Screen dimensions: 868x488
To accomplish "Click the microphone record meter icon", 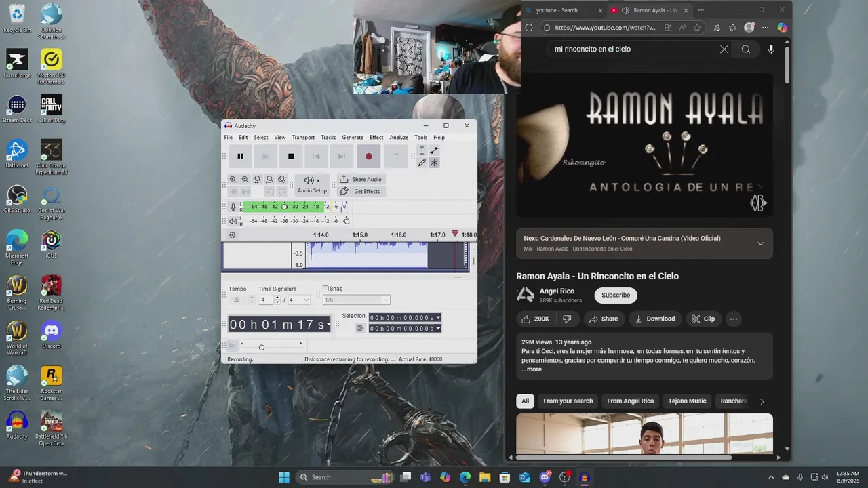I will (233, 207).
